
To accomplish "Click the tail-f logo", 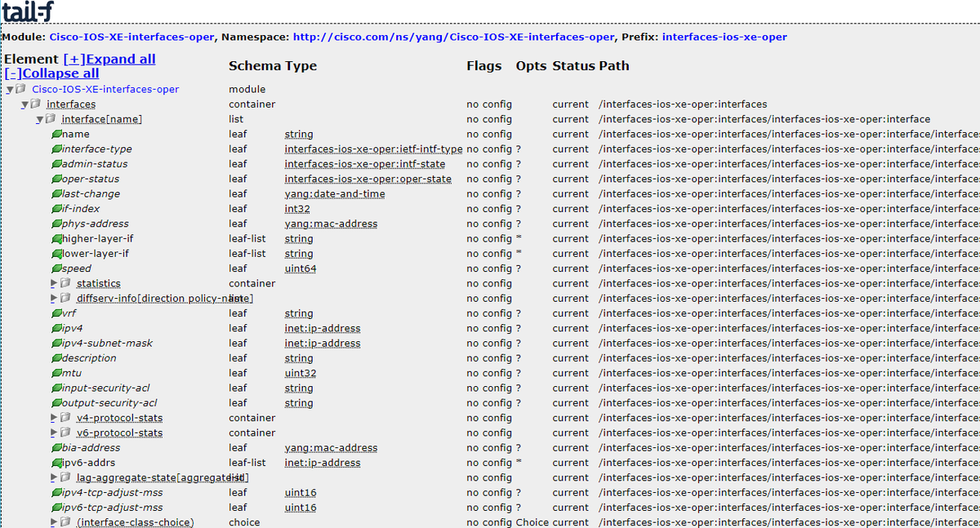I will pyautogui.click(x=29, y=11).
